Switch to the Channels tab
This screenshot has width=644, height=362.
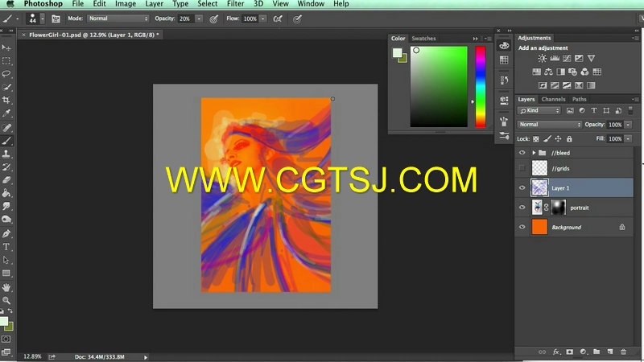click(x=553, y=99)
